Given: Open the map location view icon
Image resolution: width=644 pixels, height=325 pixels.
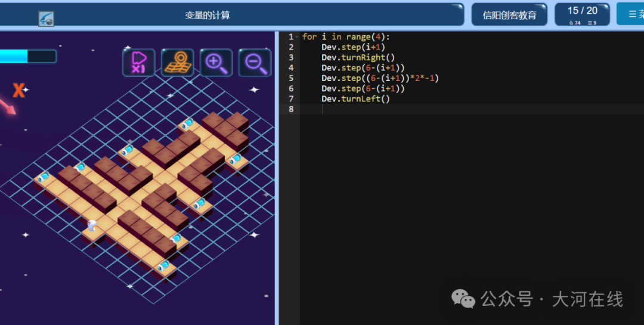Looking at the screenshot, I should pyautogui.click(x=177, y=63).
